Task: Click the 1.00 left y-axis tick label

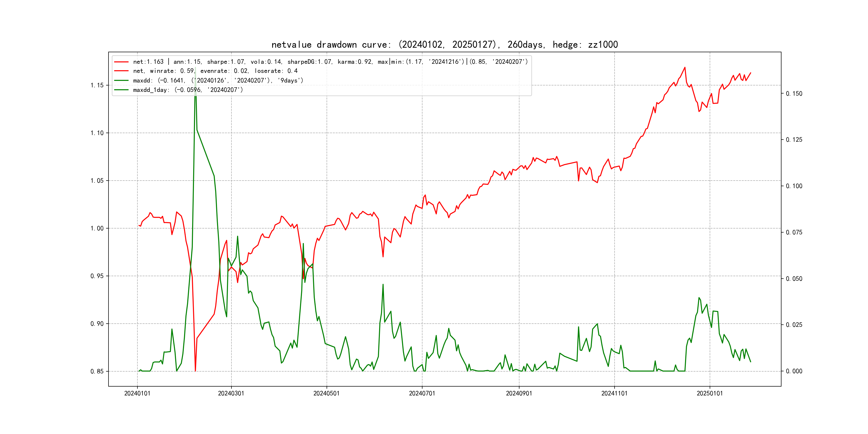Action: tap(97, 229)
